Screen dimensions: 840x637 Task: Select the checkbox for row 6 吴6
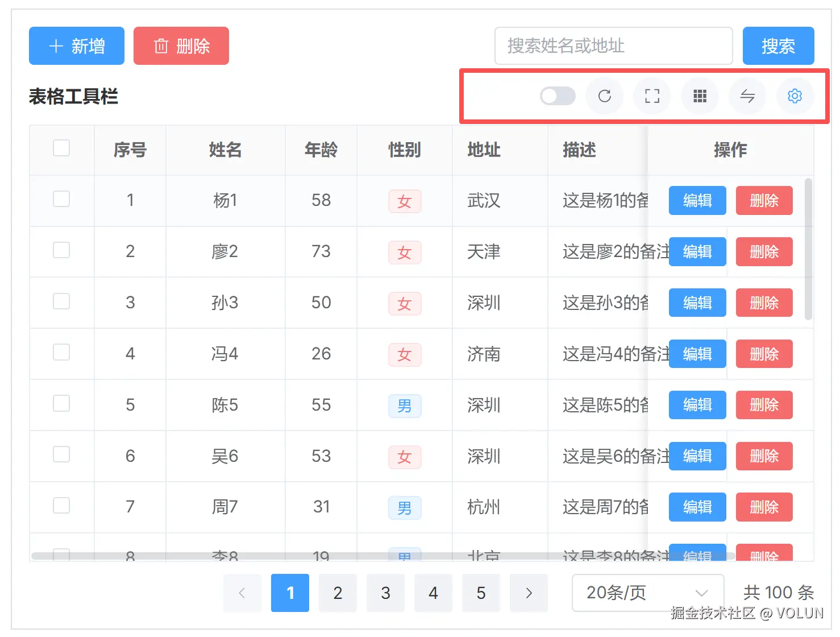(x=61, y=454)
